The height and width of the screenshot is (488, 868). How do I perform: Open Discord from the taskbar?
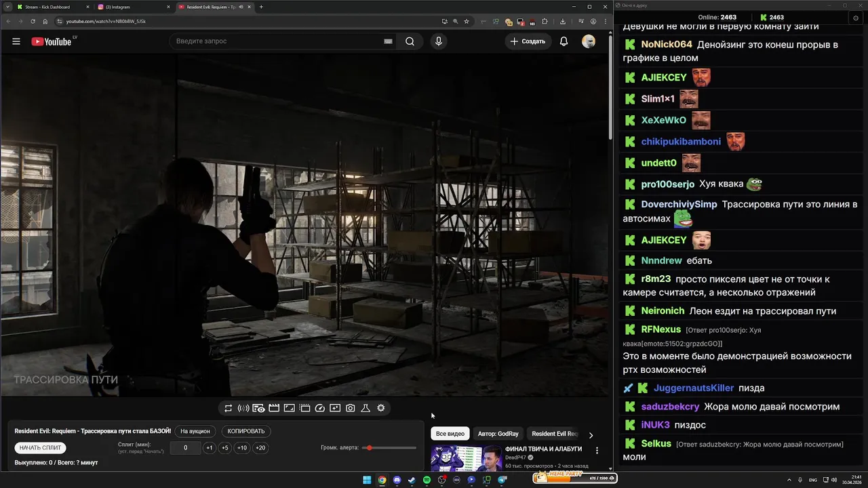[397, 480]
